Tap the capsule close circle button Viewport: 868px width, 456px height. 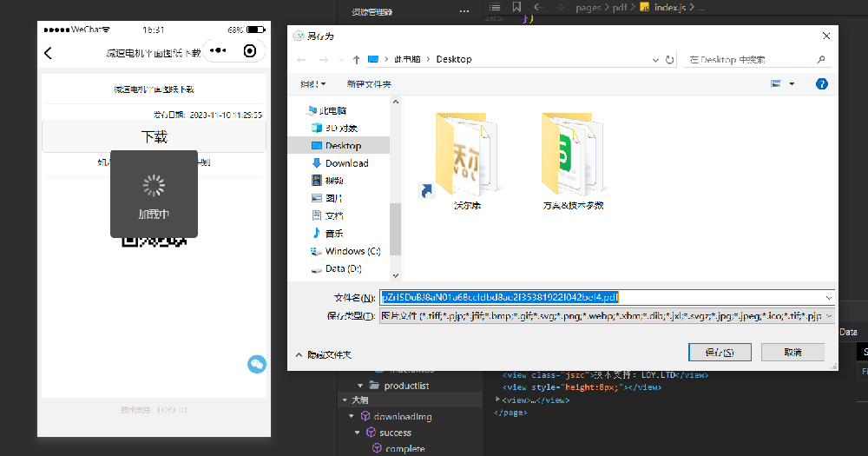tap(250, 52)
